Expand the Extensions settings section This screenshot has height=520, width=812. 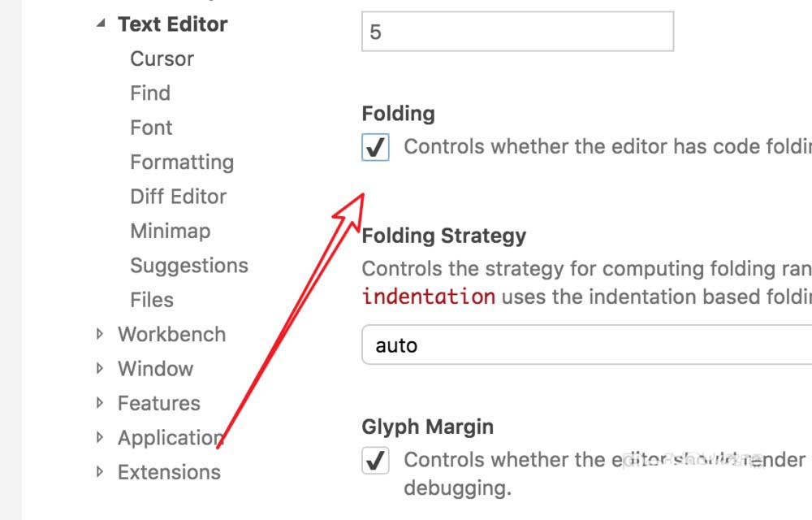click(x=101, y=472)
